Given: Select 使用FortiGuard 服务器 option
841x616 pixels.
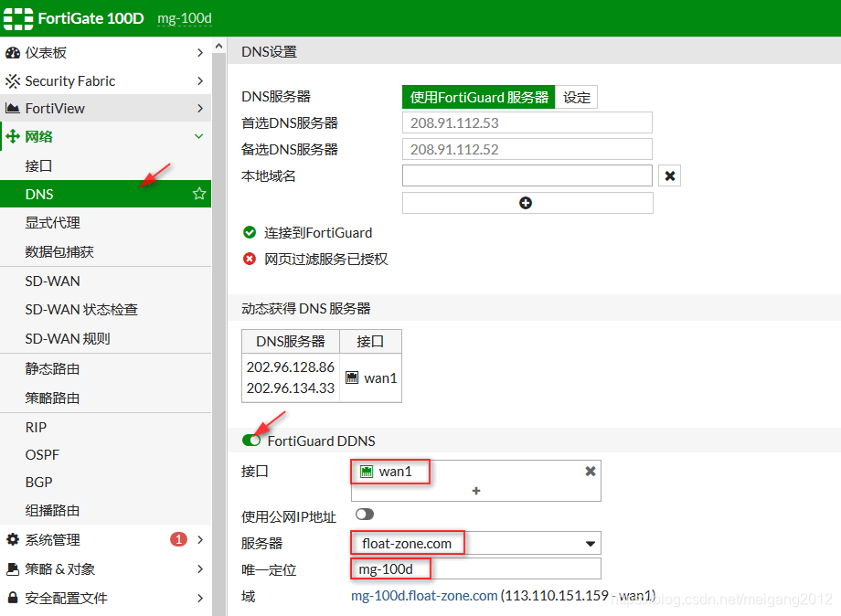Looking at the screenshot, I should tap(478, 97).
